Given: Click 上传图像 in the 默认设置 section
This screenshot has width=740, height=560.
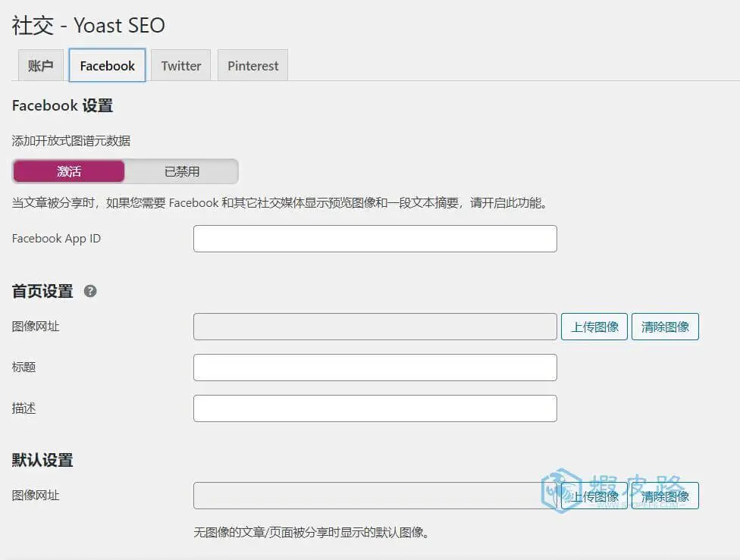Looking at the screenshot, I should (594, 496).
